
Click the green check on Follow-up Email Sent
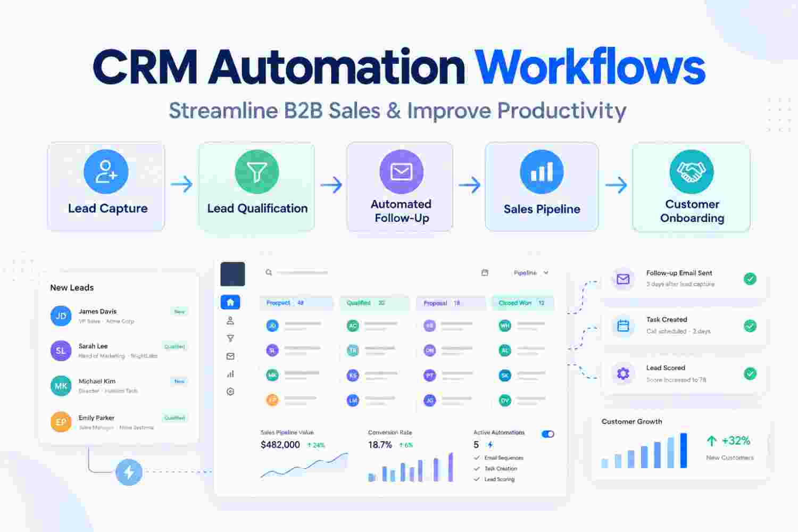(750, 279)
